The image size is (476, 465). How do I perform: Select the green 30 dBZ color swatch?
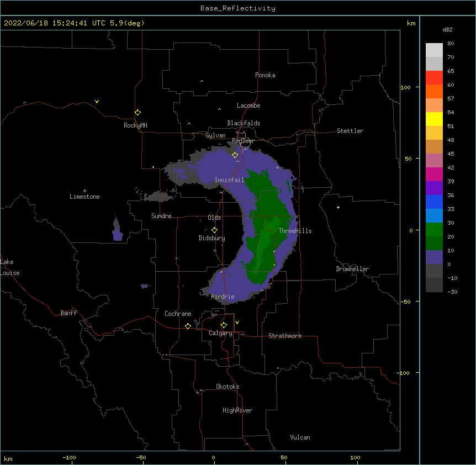coord(434,230)
